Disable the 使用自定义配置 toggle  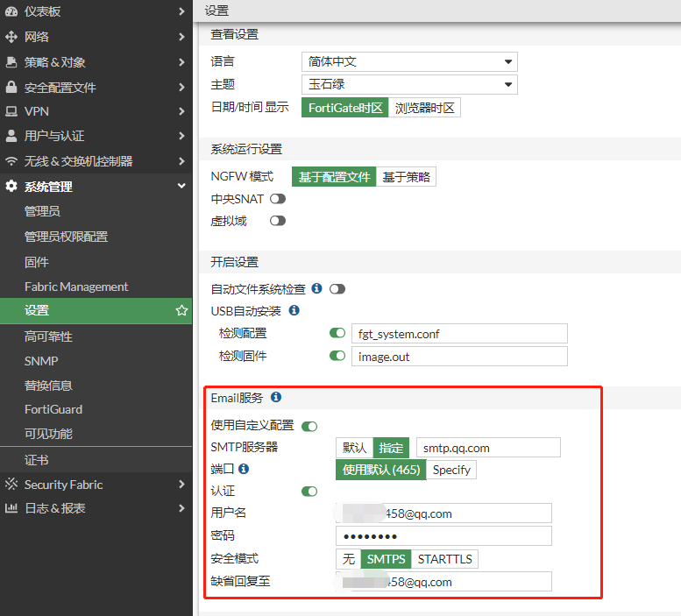(x=309, y=426)
